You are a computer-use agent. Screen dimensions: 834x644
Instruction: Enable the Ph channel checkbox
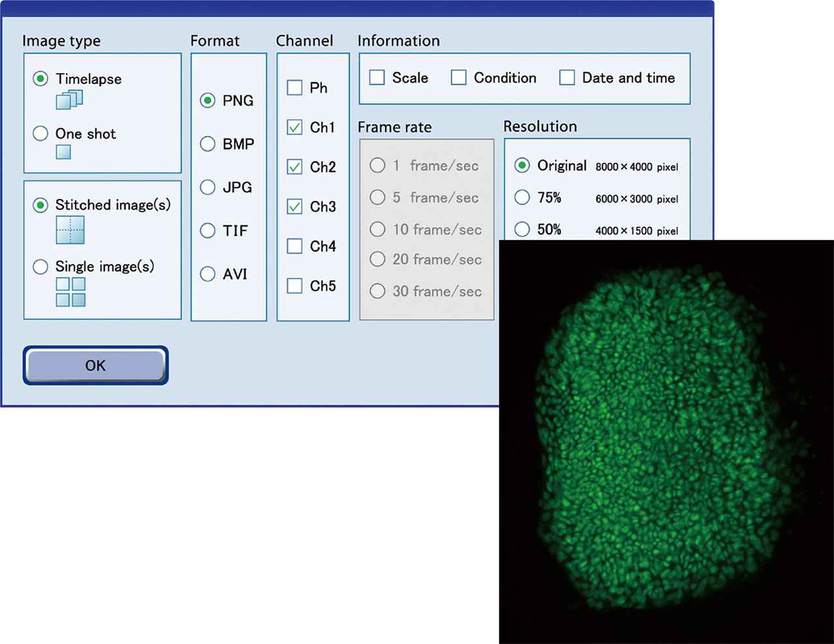pyautogui.click(x=295, y=88)
